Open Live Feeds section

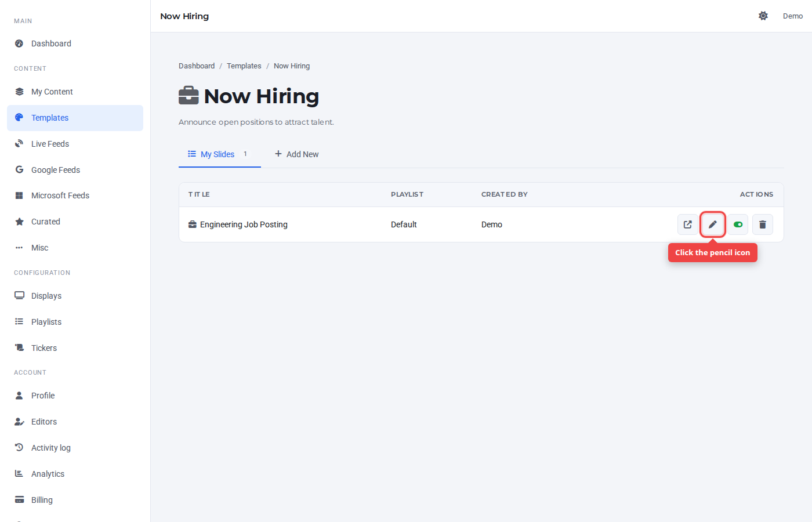(75, 144)
